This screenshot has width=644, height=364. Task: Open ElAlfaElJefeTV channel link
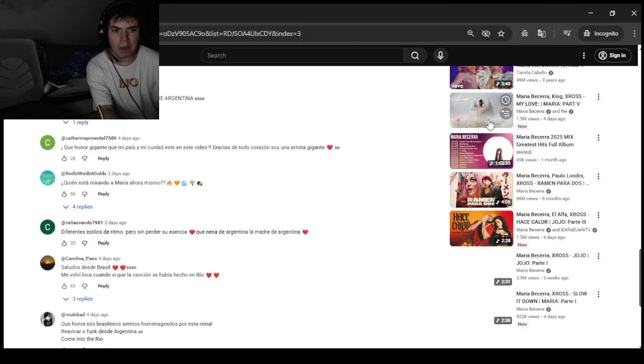click(575, 230)
